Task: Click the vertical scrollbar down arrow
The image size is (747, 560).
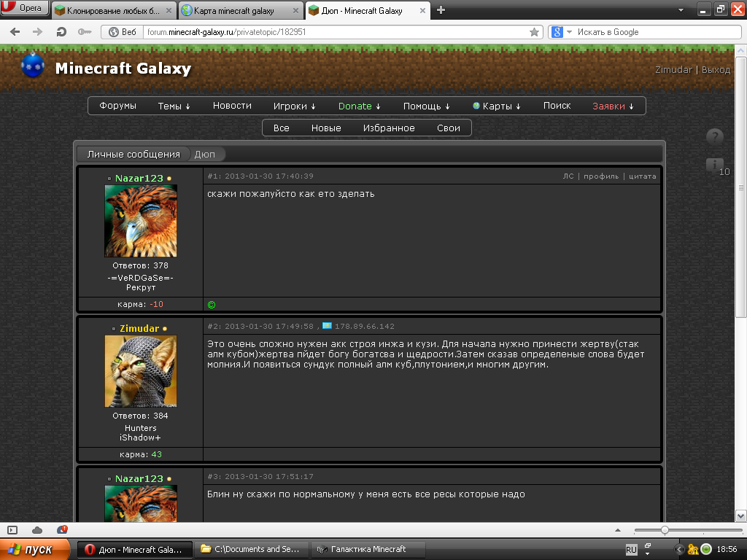Action: tap(741, 516)
